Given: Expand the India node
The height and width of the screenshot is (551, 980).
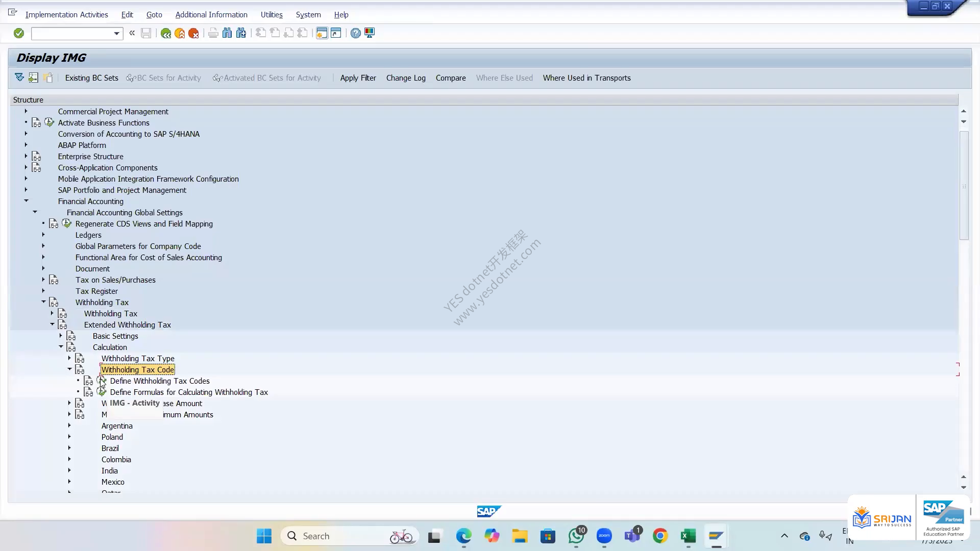Looking at the screenshot, I should click(x=69, y=470).
